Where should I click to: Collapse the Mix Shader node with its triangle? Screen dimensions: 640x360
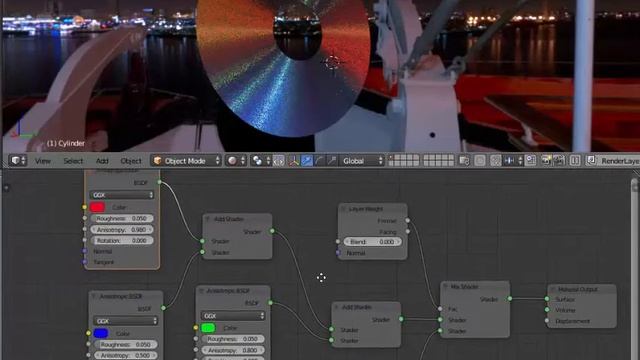pos(445,286)
